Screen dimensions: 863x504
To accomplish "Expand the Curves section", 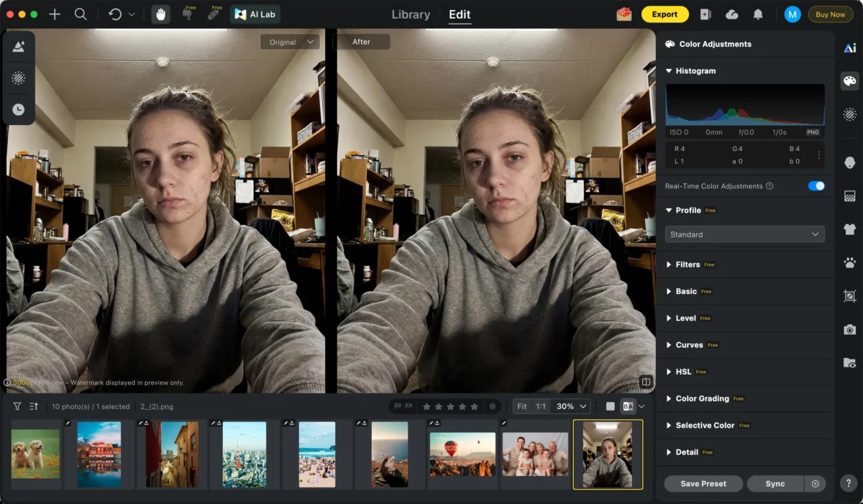I will coord(690,344).
